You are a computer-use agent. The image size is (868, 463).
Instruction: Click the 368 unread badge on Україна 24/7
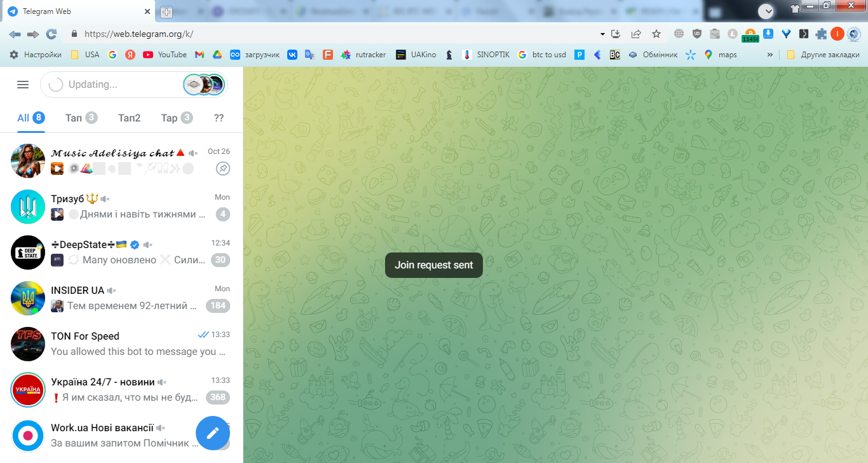coord(218,397)
